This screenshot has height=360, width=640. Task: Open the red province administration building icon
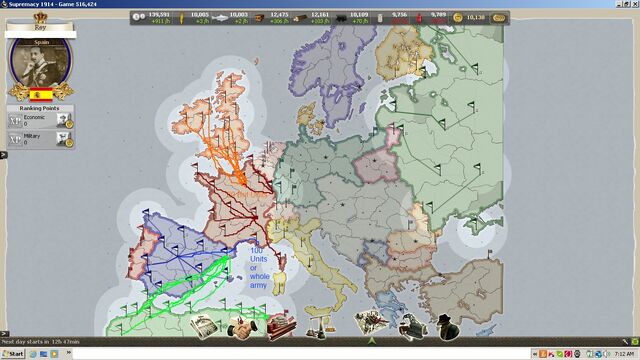point(281,327)
